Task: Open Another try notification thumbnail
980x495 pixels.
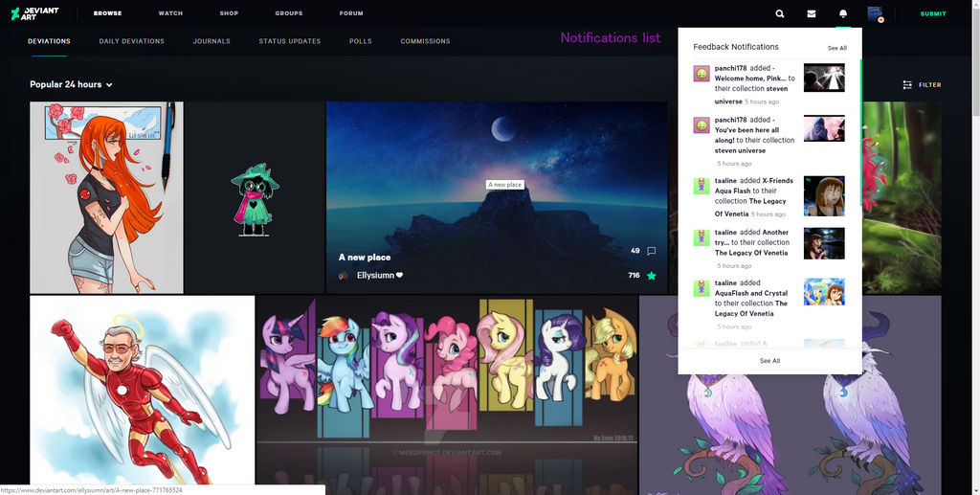Action: [x=824, y=243]
